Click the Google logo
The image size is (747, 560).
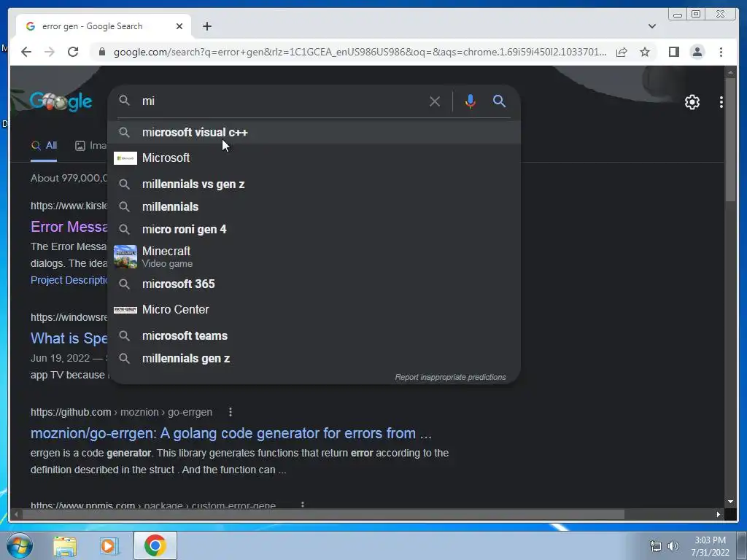coord(61,101)
